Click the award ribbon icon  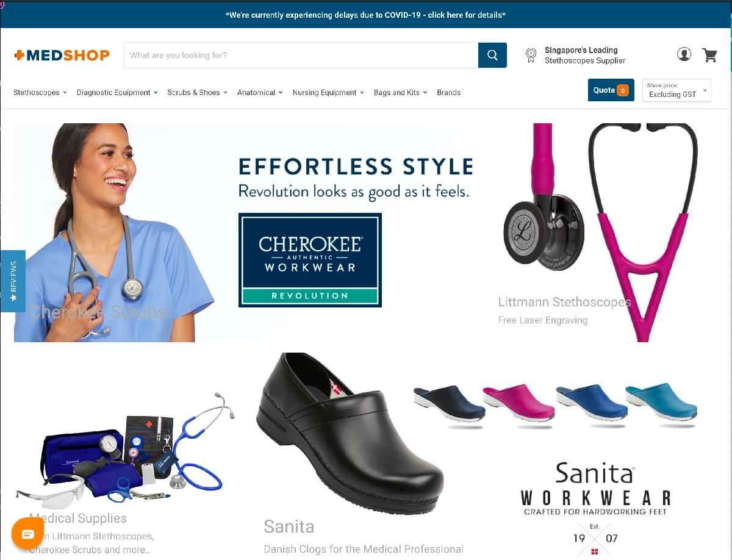point(531,56)
